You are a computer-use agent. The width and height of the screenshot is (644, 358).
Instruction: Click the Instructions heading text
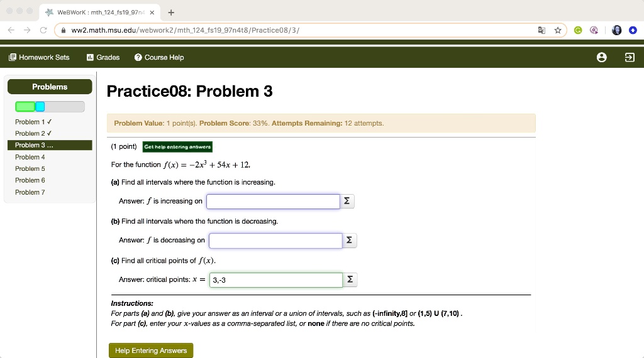click(132, 303)
